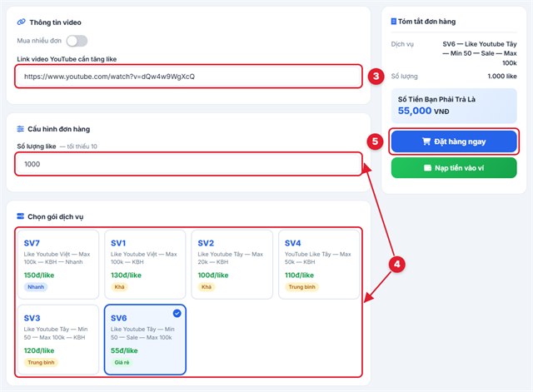Click the "Mua nhiều đơn" label
The width and height of the screenshot is (533, 392).
[x=39, y=41]
